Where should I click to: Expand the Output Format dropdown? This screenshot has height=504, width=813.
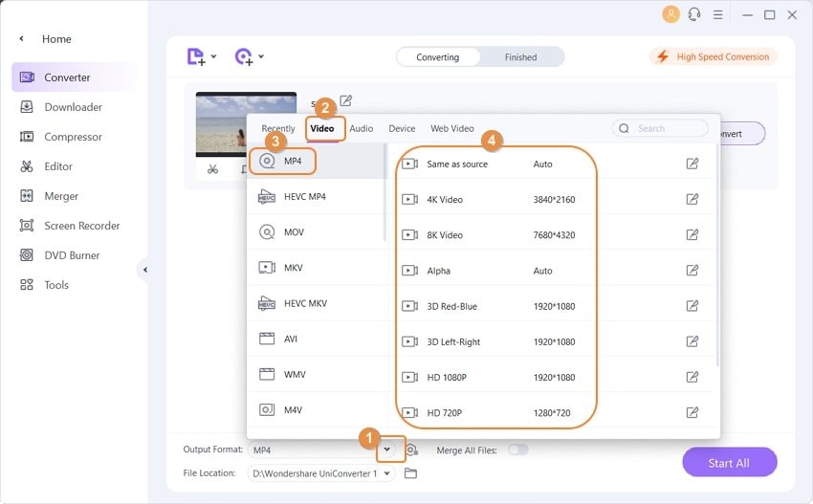point(386,449)
